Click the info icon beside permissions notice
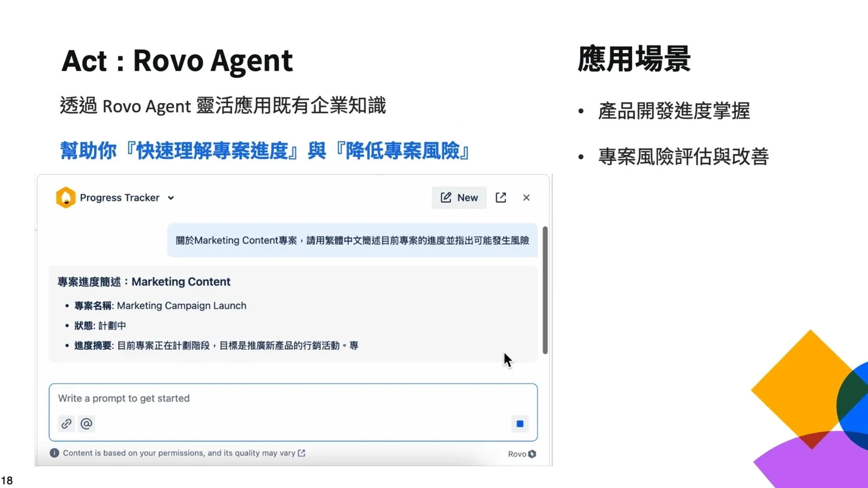This screenshot has width=868, height=488. 54,453
